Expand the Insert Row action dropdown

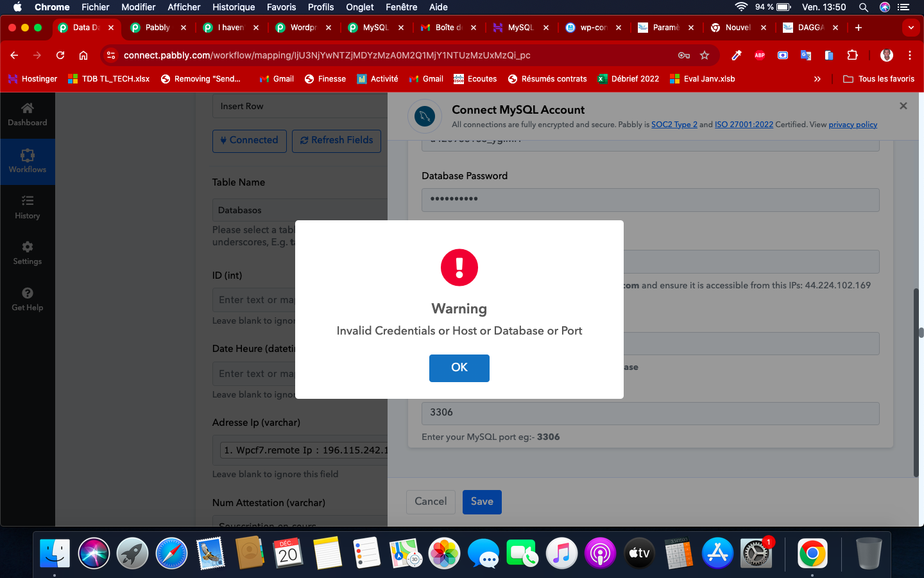coord(300,107)
